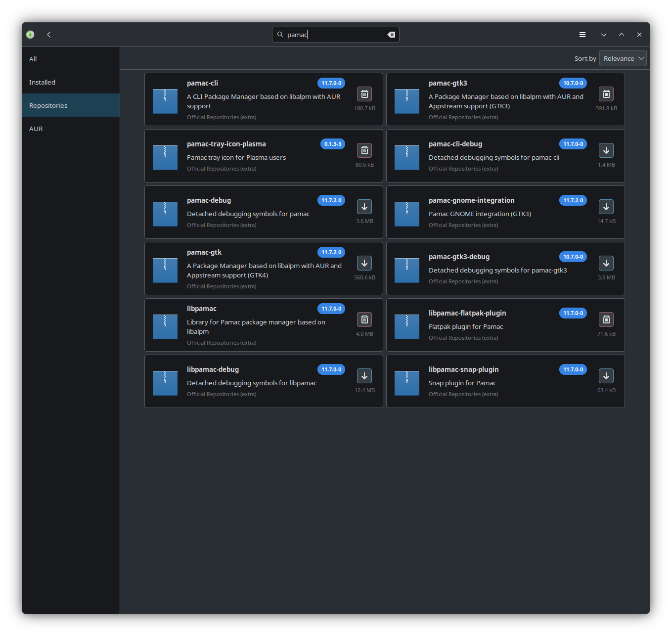The height and width of the screenshot is (636, 672).
Task: Click the 560.6 kB size label
Action: tap(364, 277)
